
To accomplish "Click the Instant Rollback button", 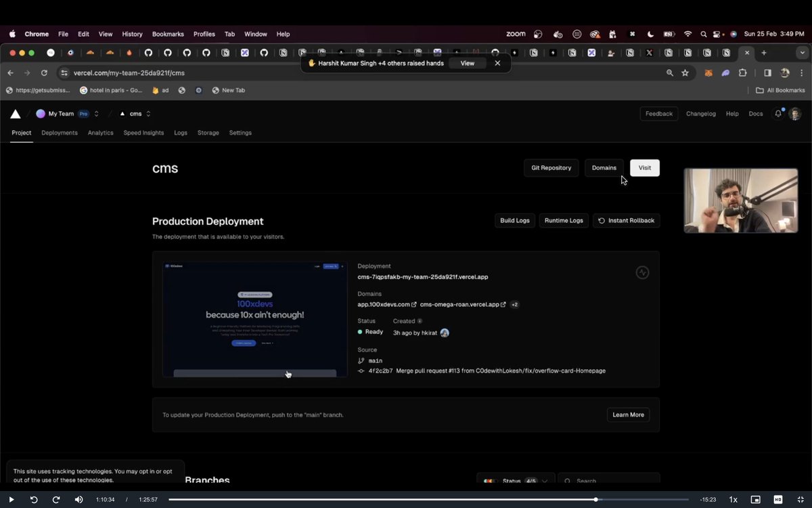I will [x=627, y=221].
